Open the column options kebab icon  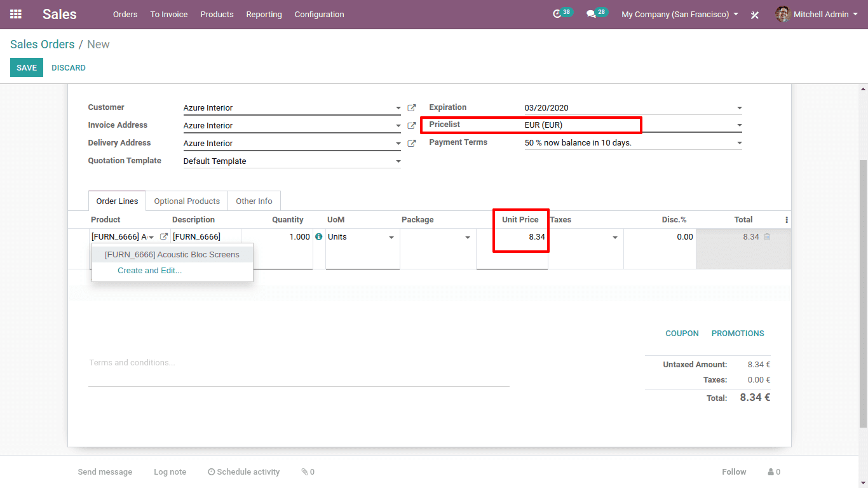click(787, 220)
